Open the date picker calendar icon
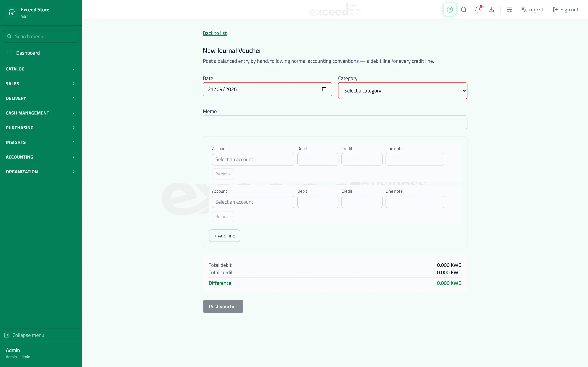This screenshot has height=367, width=588. pyautogui.click(x=324, y=89)
